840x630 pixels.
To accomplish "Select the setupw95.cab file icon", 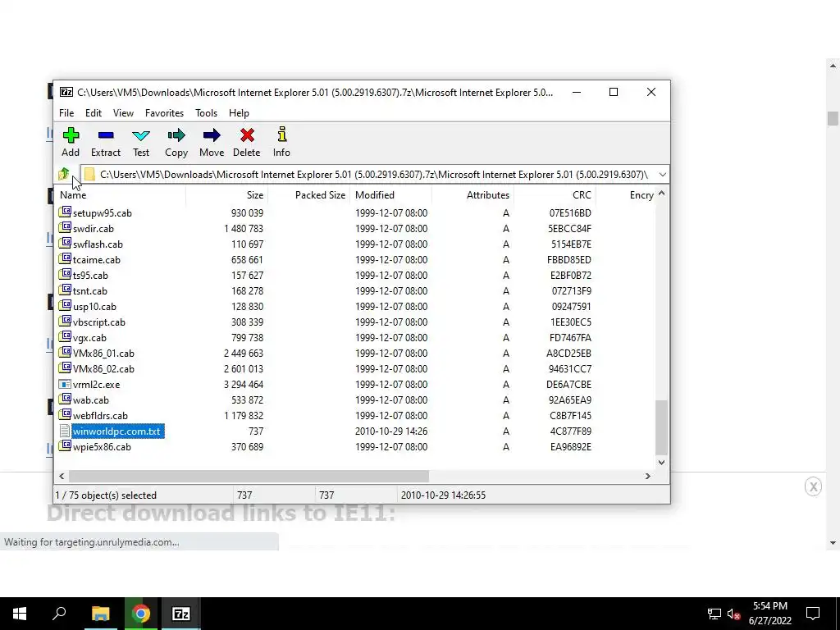I will (65, 212).
